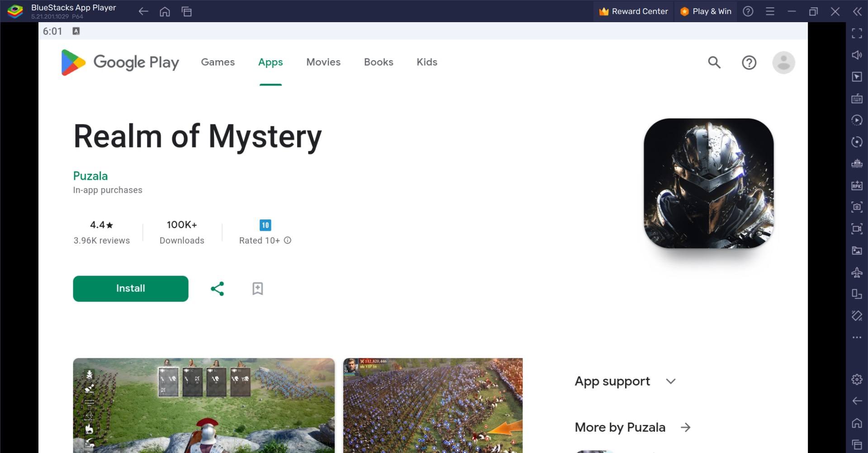This screenshot has width=868, height=453.
Task: Open the Reward Center
Action: click(633, 11)
